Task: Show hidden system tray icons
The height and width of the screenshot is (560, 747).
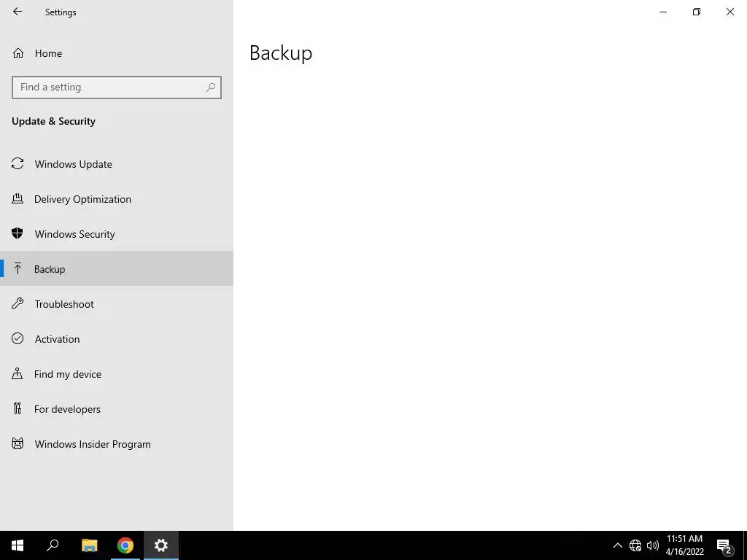Action: [617, 545]
